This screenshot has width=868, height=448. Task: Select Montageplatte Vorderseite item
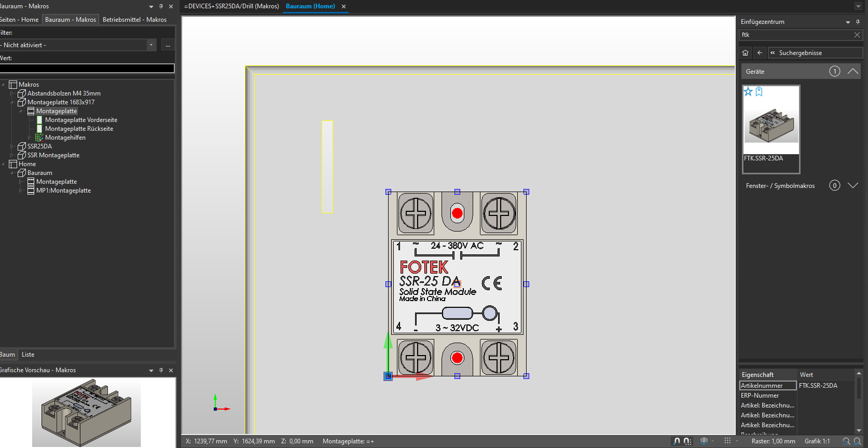point(81,120)
